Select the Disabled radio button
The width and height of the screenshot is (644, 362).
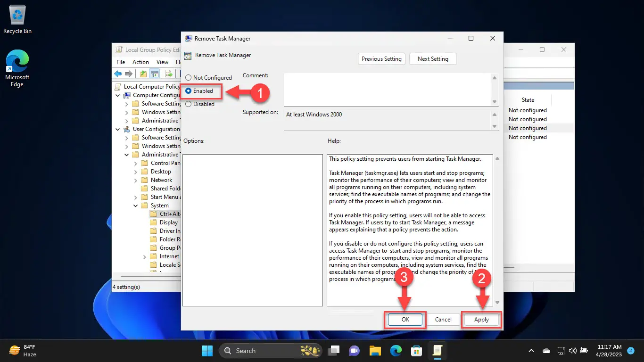point(189,104)
